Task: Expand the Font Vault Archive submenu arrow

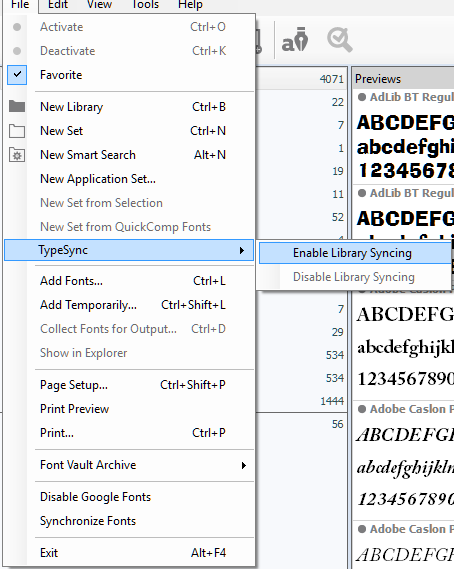Action: pyautogui.click(x=244, y=465)
